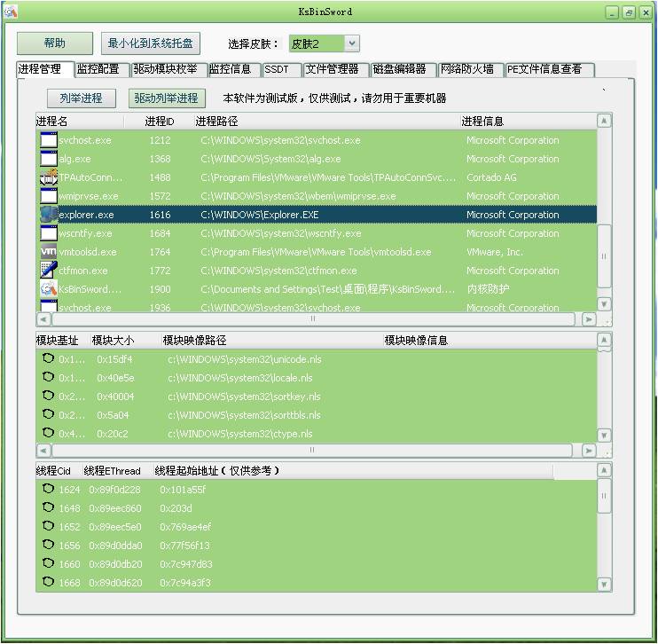Click module size 0x40e5e
The height and width of the screenshot is (644, 658).
tap(115, 378)
